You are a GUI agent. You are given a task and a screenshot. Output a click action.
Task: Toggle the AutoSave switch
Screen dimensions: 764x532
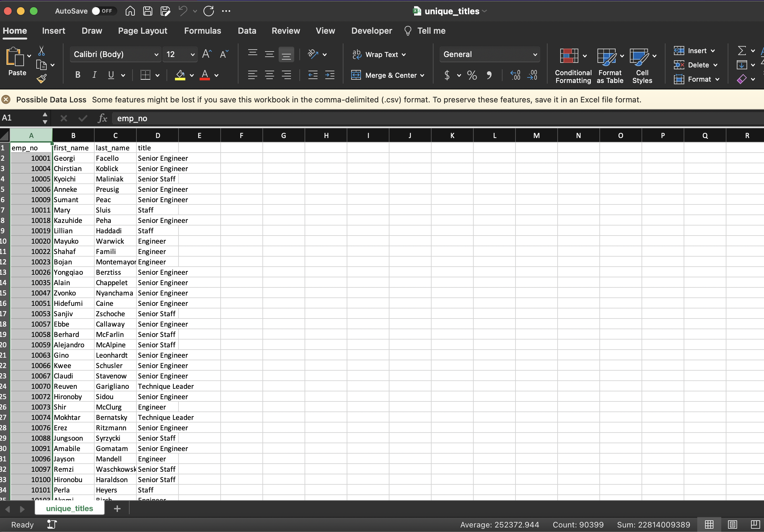click(x=103, y=11)
